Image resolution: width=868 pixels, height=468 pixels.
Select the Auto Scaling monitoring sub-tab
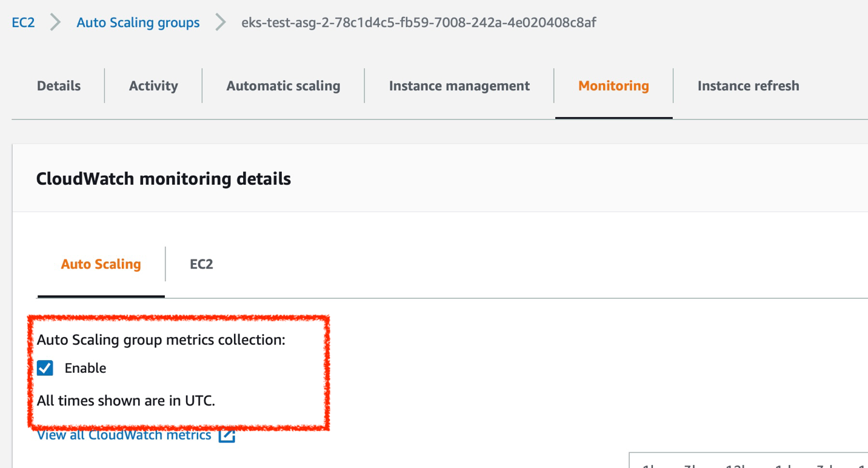coord(101,264)
